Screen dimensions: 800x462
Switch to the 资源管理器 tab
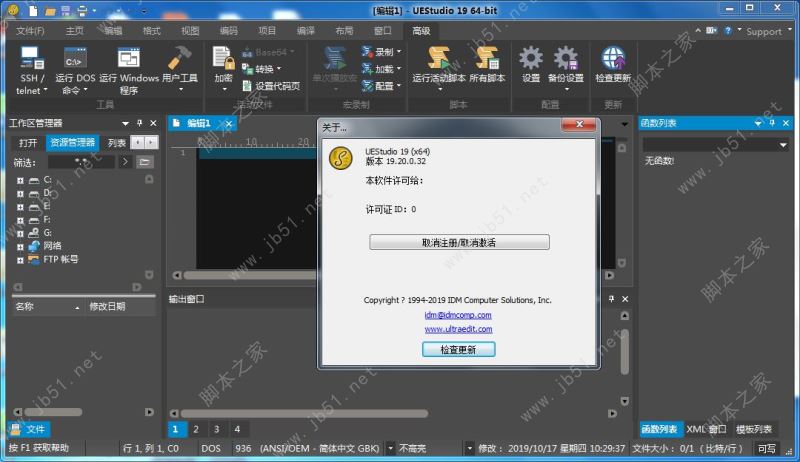pos(72,143)
